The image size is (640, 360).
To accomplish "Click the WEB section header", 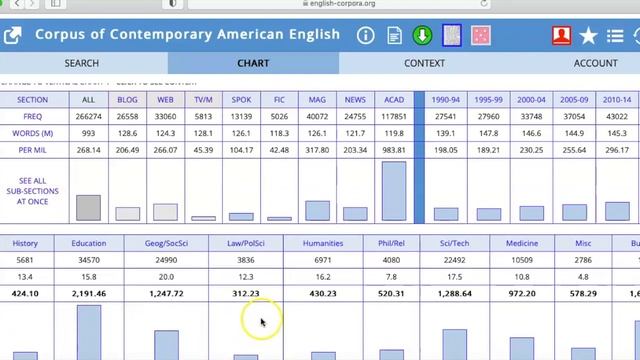I will click(165, 100).
